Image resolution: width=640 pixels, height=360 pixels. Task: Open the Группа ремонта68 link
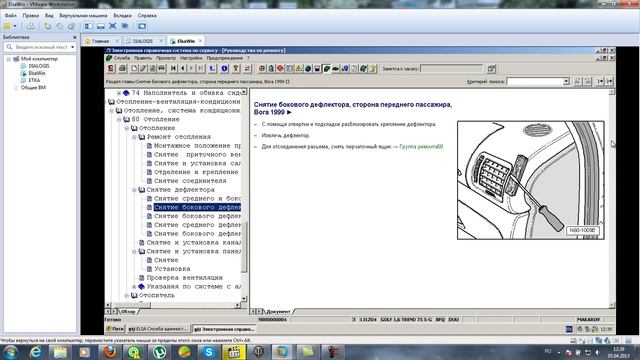421,147
